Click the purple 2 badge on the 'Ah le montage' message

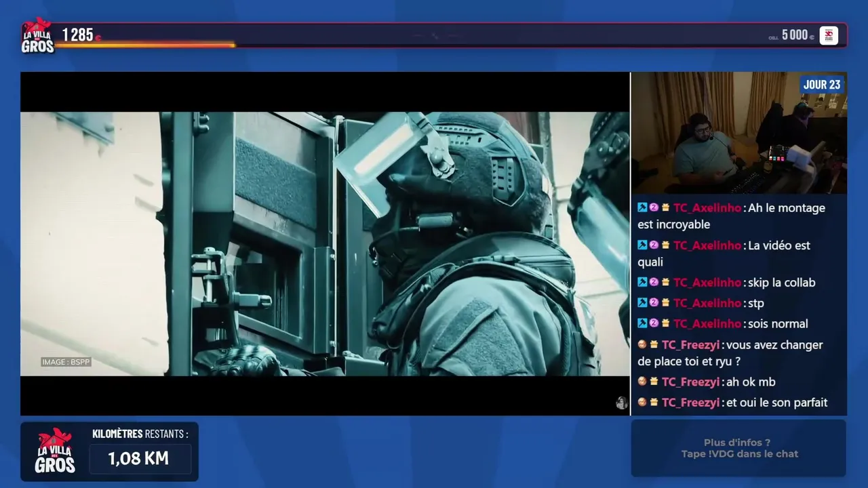point(654,207)
